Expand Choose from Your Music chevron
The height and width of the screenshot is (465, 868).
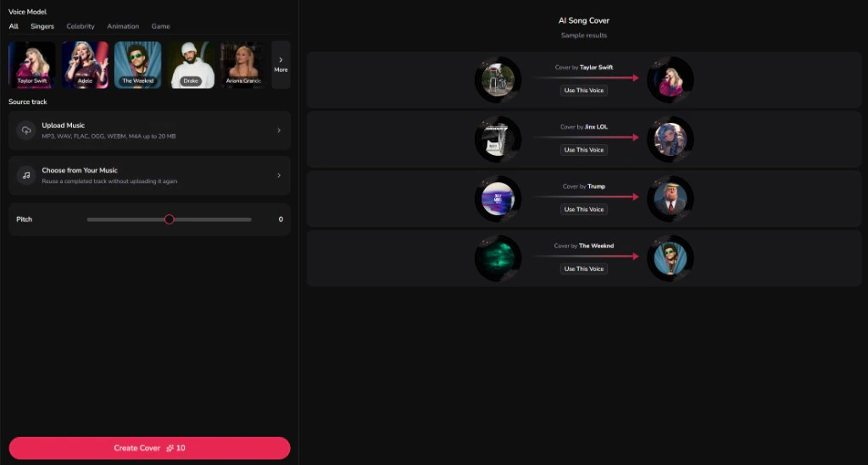coord(279,175)
